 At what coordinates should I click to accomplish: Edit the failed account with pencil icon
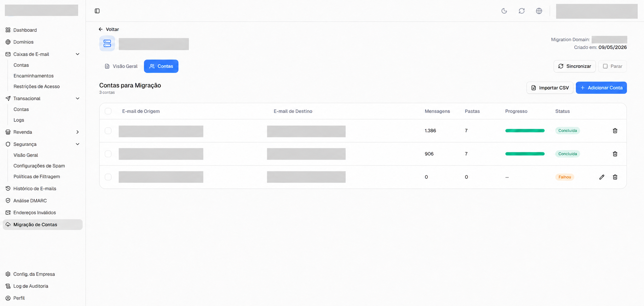[602, 177]
